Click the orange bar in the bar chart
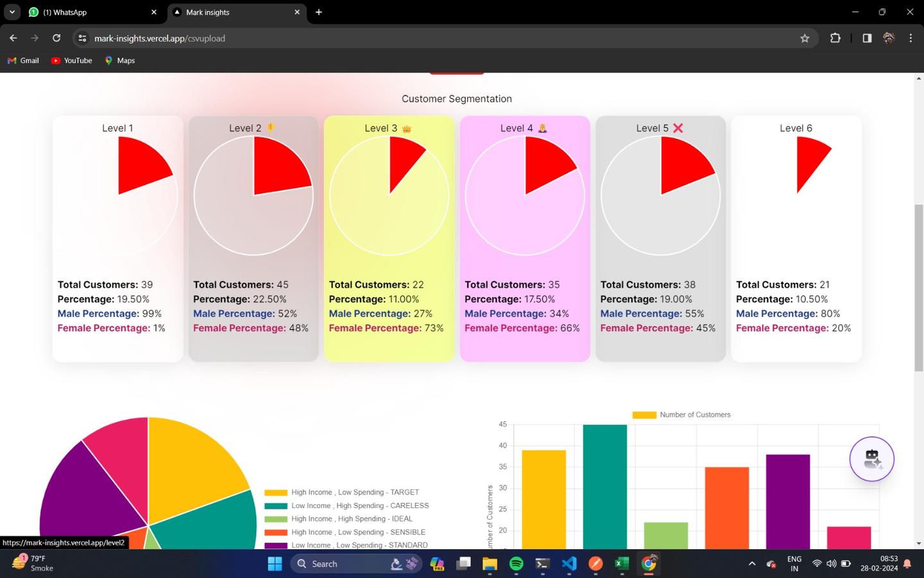924x578 pixels. click(727, 507)
